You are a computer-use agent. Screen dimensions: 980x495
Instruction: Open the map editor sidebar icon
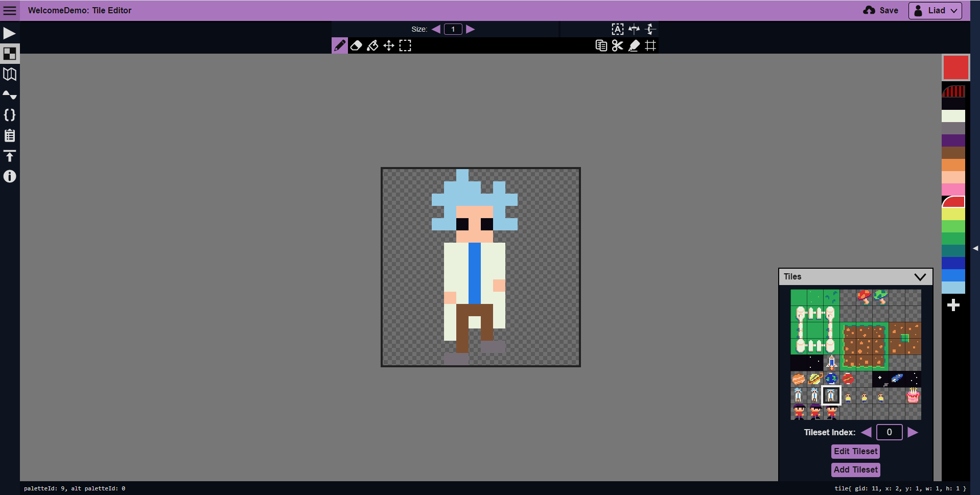pos(10,74)
